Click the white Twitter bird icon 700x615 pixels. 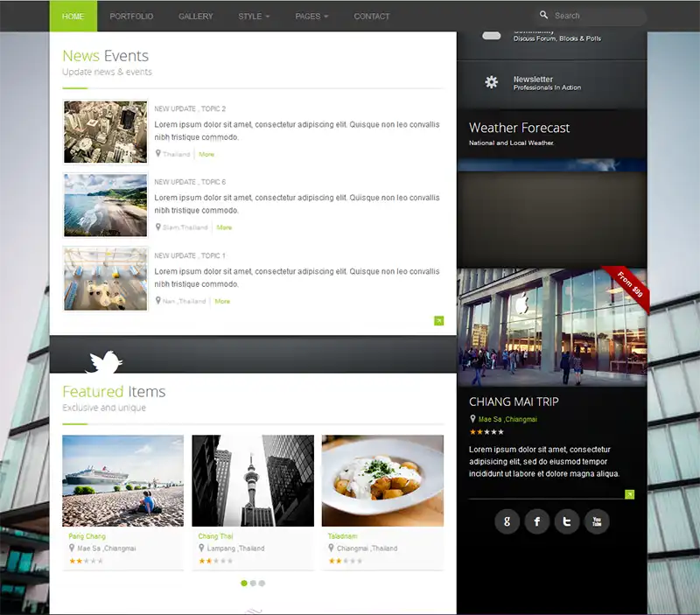103,360
